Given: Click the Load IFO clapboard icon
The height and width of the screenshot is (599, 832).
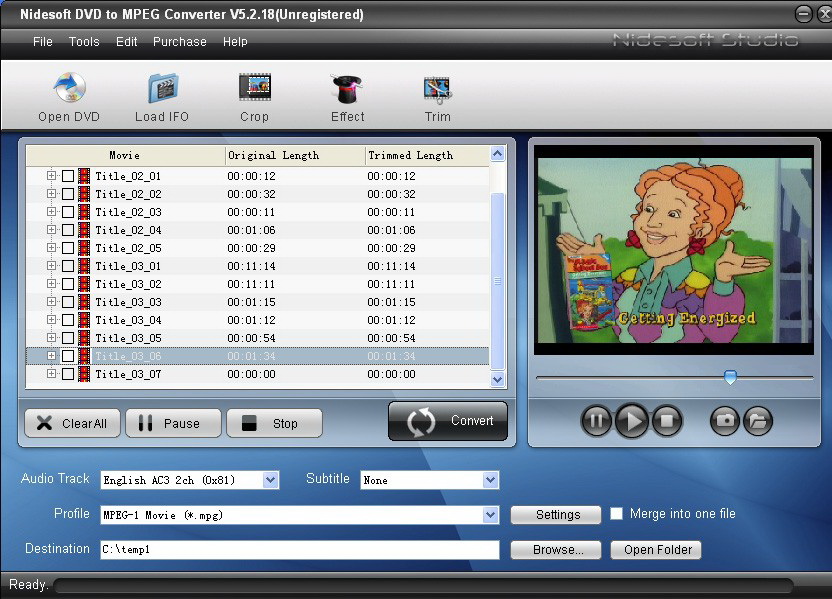Looking at the screenshot, I should [x=162, y=88].
